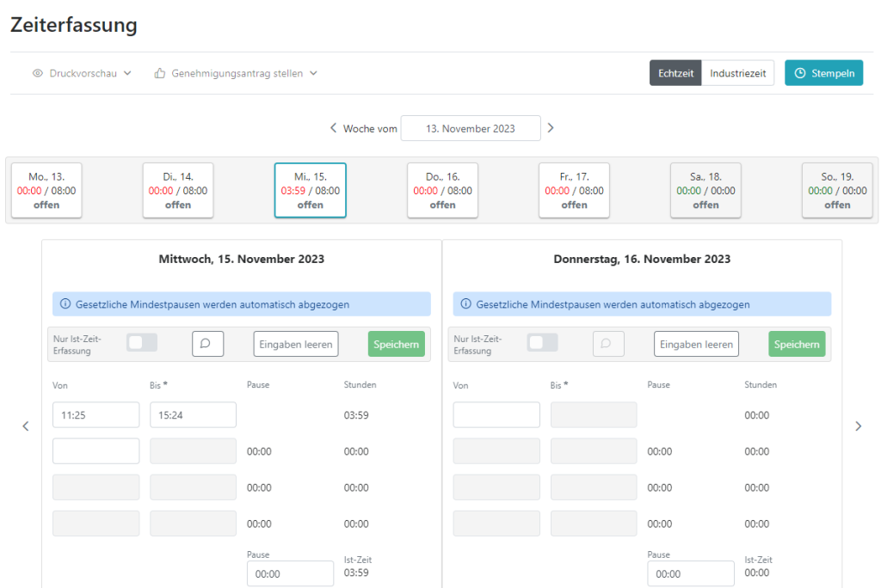Toggle Nur Ist-Zeit-Erfassung for Donnerstag
Screen dimensions: 881x588
click(x=542, y=343)
